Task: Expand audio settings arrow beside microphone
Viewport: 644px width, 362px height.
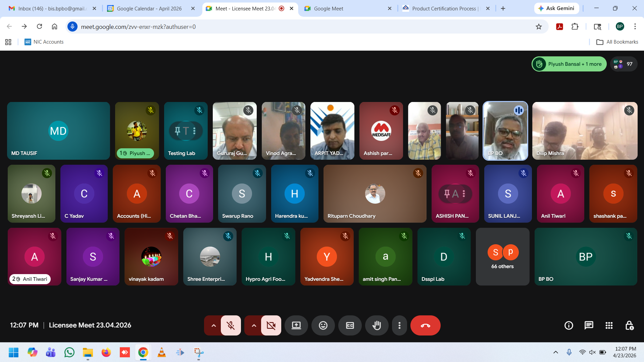Action: click(213, 325)
